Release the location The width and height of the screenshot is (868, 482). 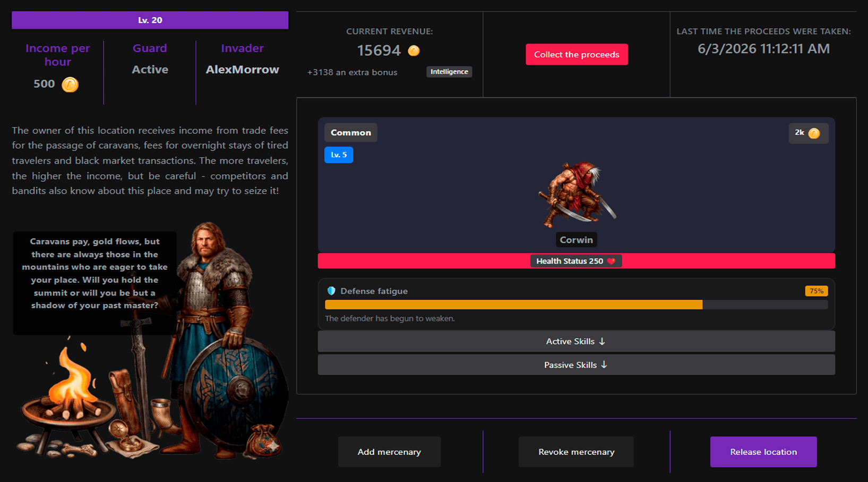763,452
